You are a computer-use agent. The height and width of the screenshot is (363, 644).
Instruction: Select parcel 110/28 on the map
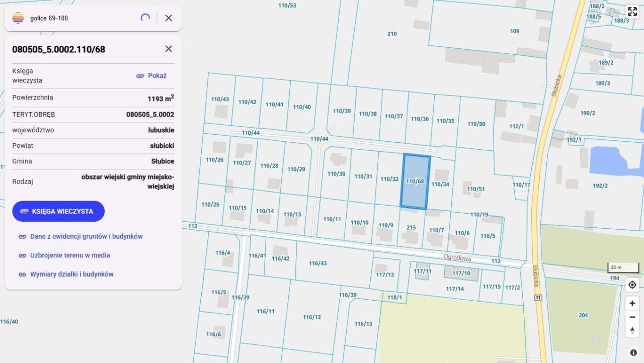point(269,165)
